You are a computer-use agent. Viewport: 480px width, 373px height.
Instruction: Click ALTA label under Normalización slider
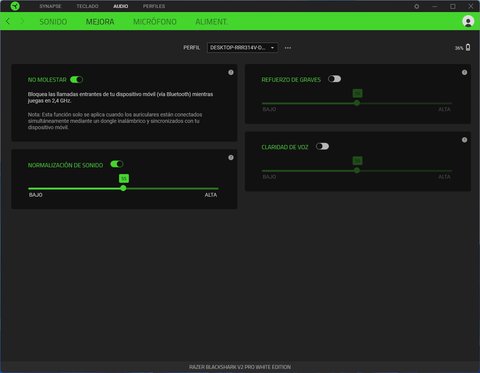click(x=211, y=195)
